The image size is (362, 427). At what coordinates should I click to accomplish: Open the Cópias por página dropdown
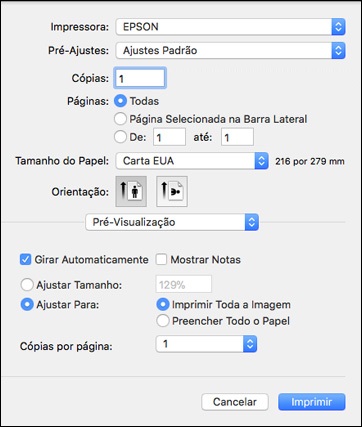coord(206,344)
